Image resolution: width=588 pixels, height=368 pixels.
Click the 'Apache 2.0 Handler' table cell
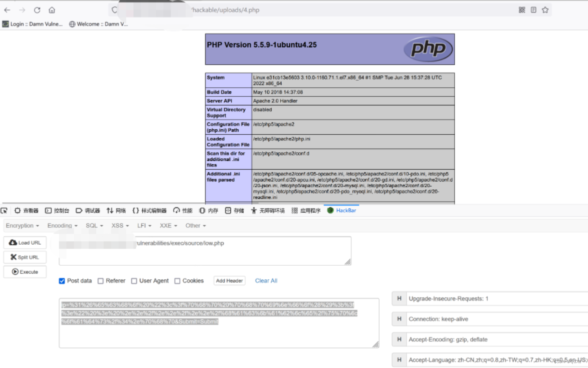(353, 101)
